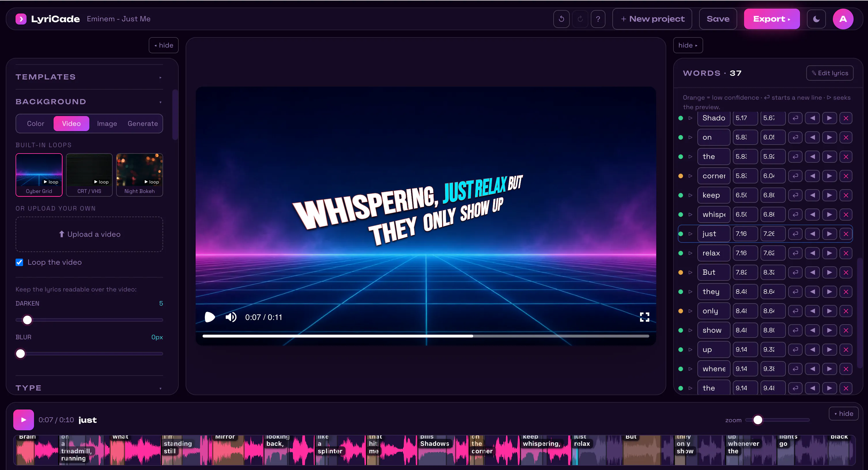868x470 pixels.
Task: Click New project button
Action: [x=652, y=19]
